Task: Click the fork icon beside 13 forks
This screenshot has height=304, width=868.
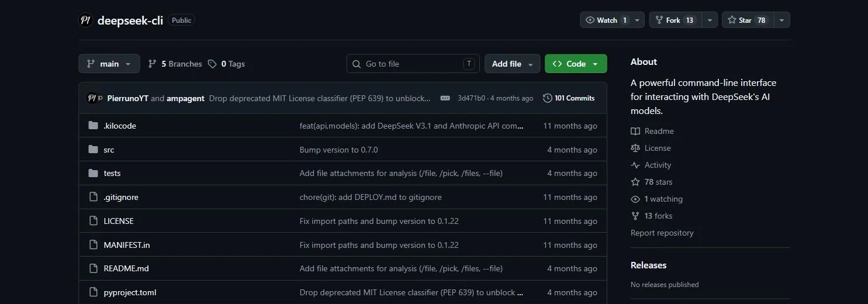Action: pyautogui.click(x=635, y=216)
